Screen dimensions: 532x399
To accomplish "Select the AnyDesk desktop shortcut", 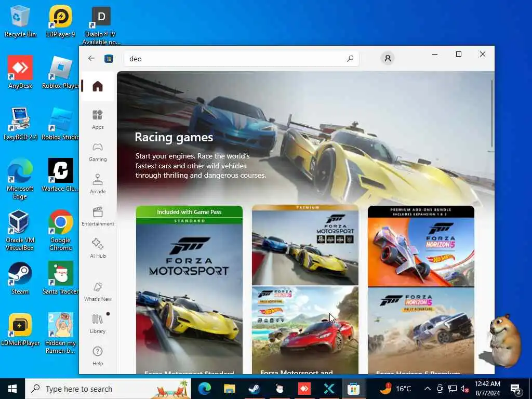I will (20, 72).
